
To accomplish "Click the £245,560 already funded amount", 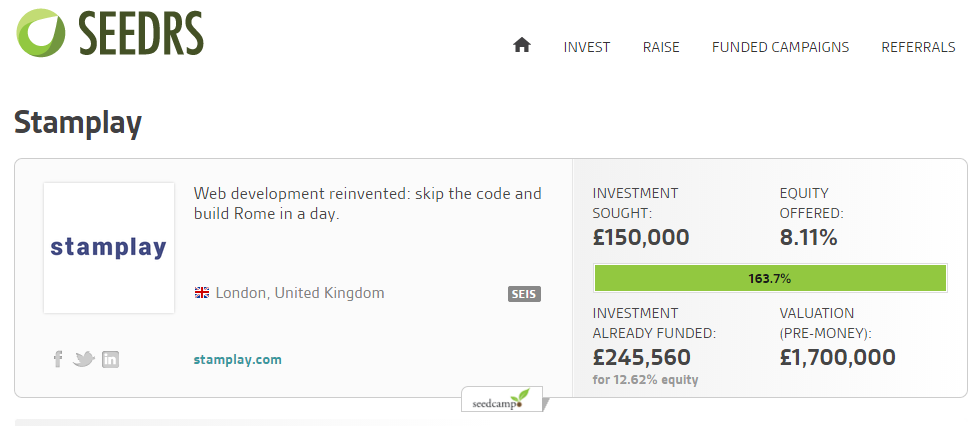I will 641,357.
